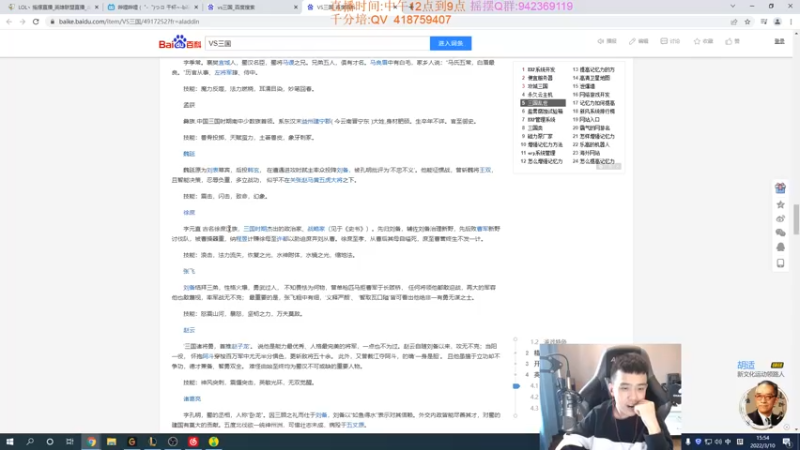Close the LOL livestream tab
Screen dimensions: 800x450
pos(96,7)
